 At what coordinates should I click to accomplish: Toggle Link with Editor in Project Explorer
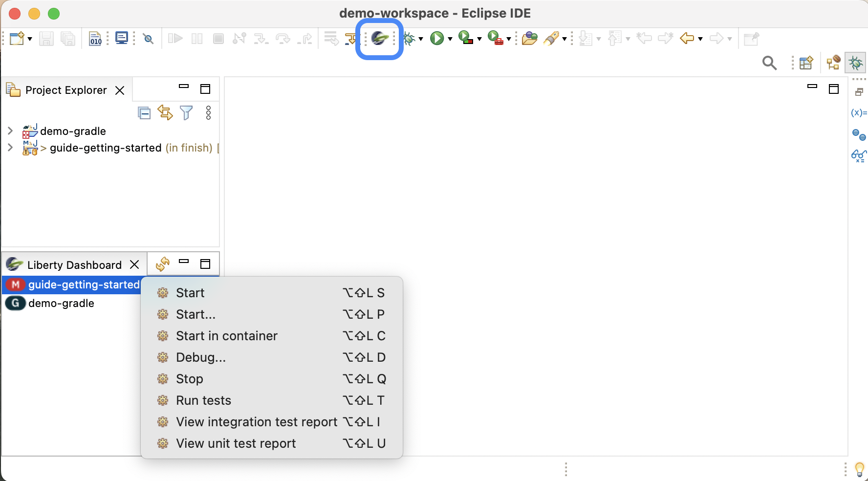tap(165, 113)
